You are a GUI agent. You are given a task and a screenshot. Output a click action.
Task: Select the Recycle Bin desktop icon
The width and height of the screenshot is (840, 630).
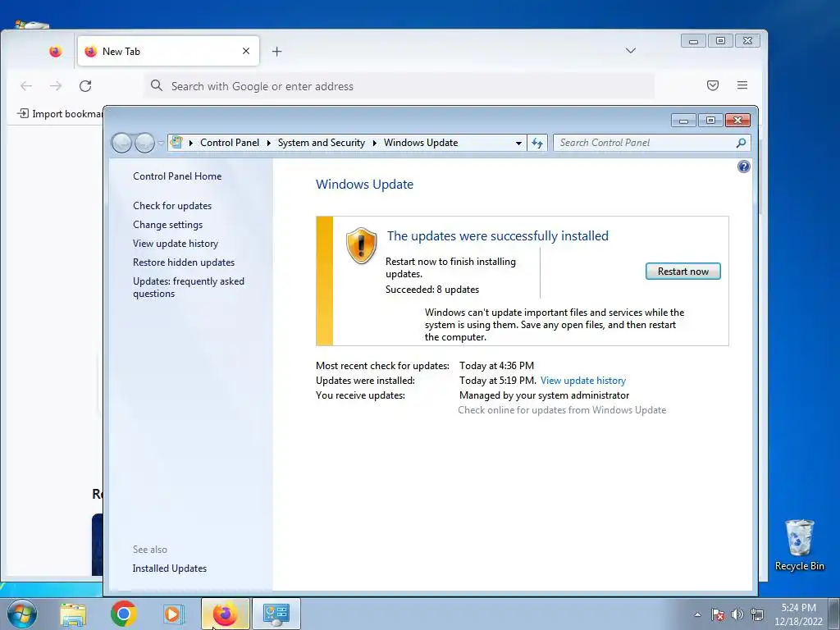click(799, 546)
